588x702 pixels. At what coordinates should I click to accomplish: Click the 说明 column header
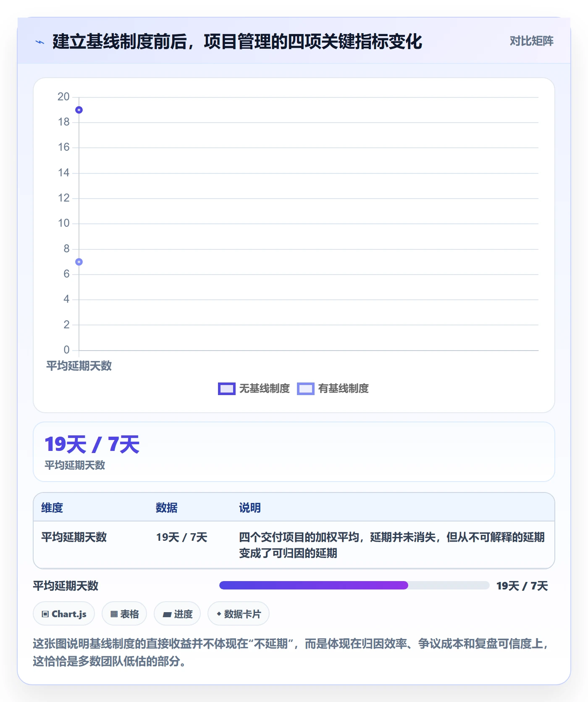[x=250, y=508]
